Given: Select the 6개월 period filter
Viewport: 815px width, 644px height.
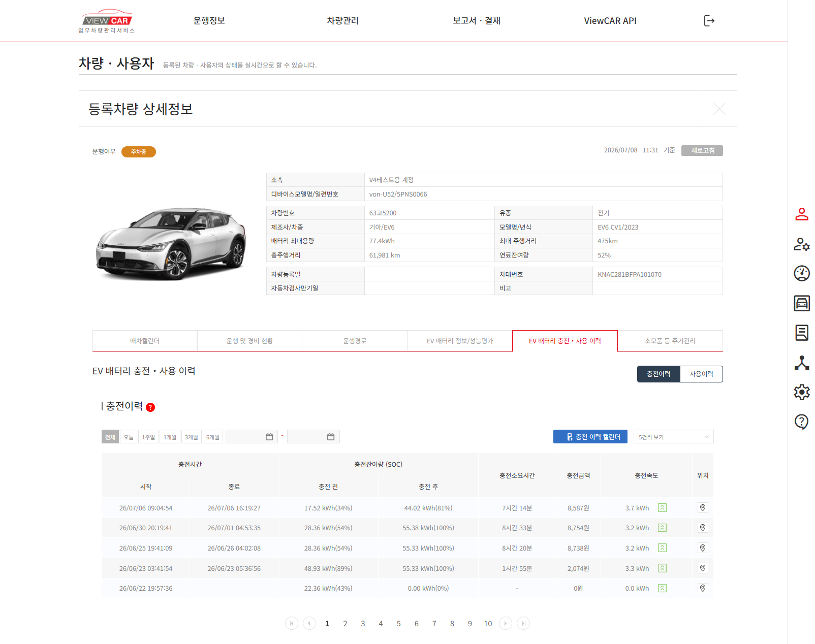Looking at the screenshot, I should pos(213,437).
